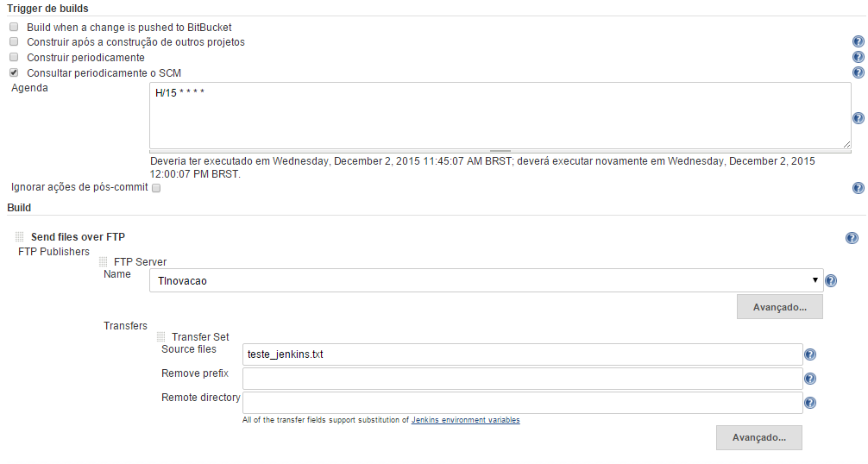Click the Agenda schedule text area
The height and width of the screenshot is (464, 868).
[x=500, y=116]
